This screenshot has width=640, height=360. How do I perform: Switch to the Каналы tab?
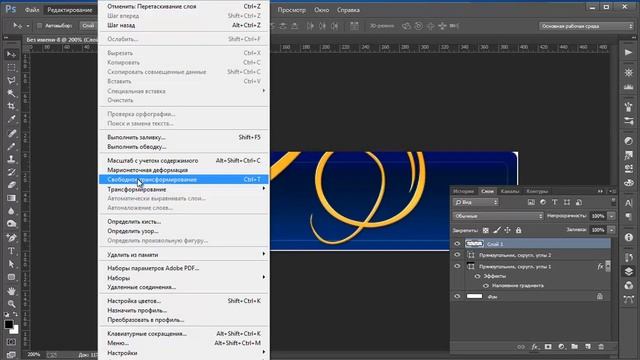tap(510, 191)
